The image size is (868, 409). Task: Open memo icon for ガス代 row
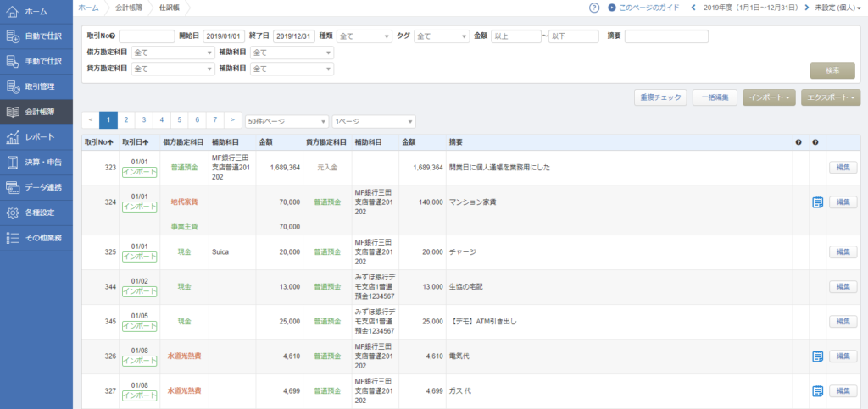coord(817,391)
